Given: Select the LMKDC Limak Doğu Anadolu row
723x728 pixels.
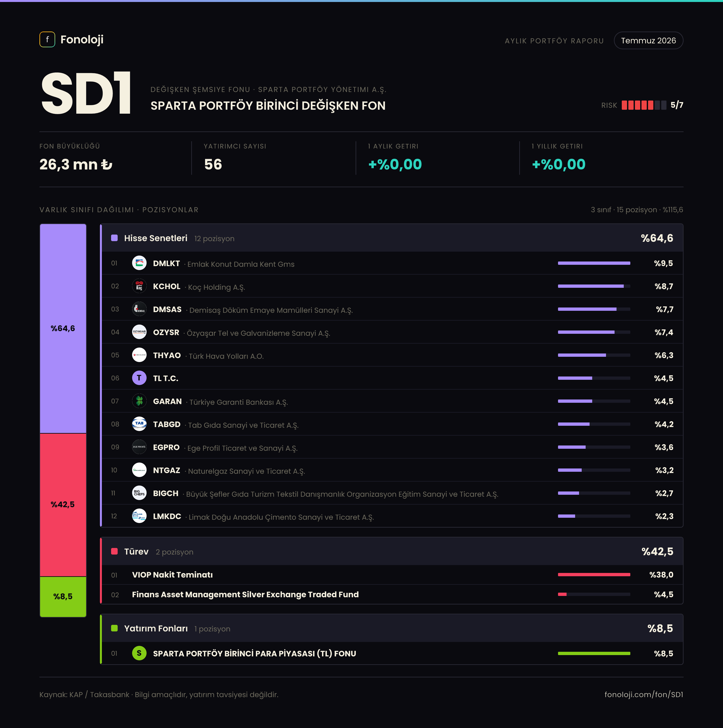Looking at the screenshot, I should click(392, 516).
